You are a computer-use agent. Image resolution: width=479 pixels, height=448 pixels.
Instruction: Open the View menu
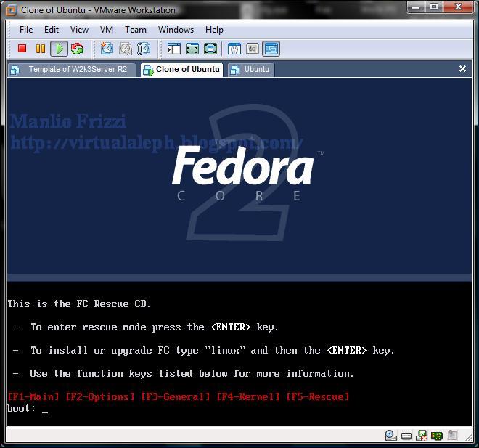pyautogui.click(x=79, y=30)
